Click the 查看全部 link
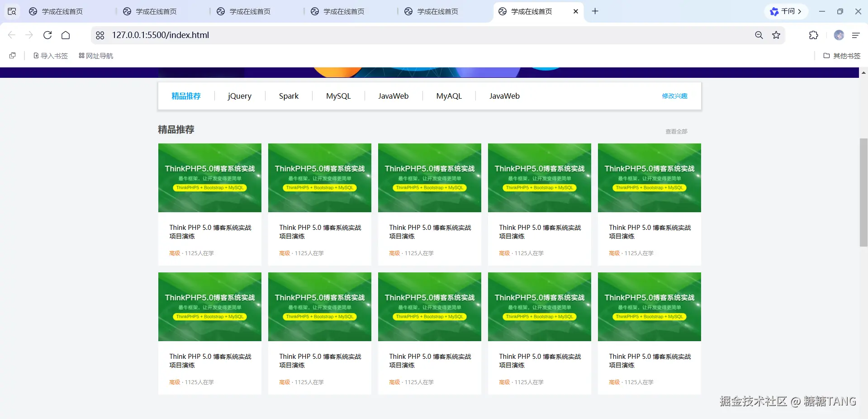This screenshot has height=419, width=868. click(x=676, y=132)
